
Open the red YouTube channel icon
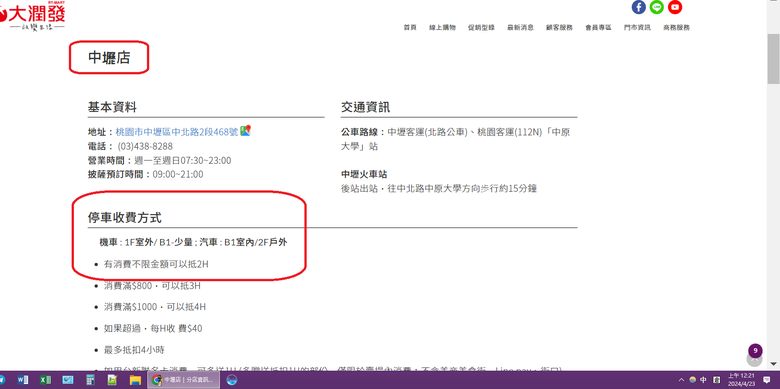[675, 7]
